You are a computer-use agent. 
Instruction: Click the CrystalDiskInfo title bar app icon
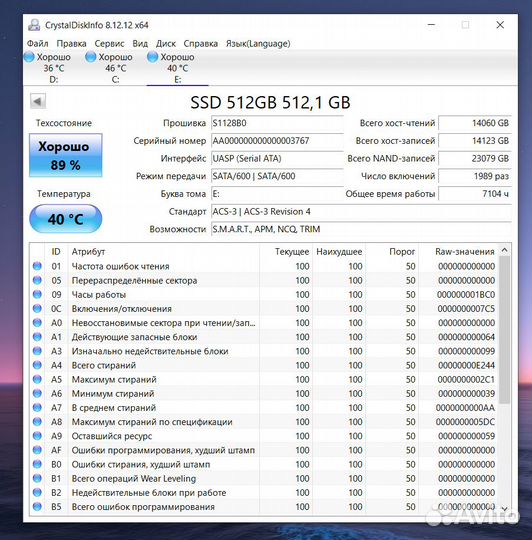[x=34, y=25]
